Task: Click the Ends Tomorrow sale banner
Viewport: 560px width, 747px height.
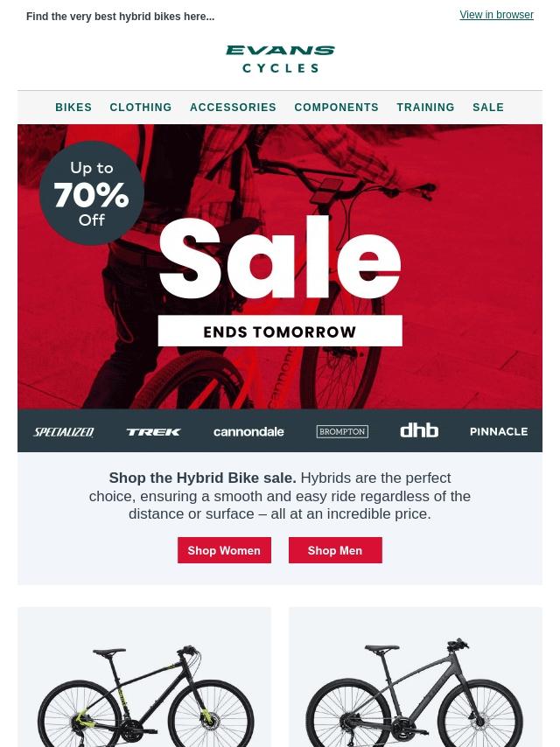Action: point(280,331)
